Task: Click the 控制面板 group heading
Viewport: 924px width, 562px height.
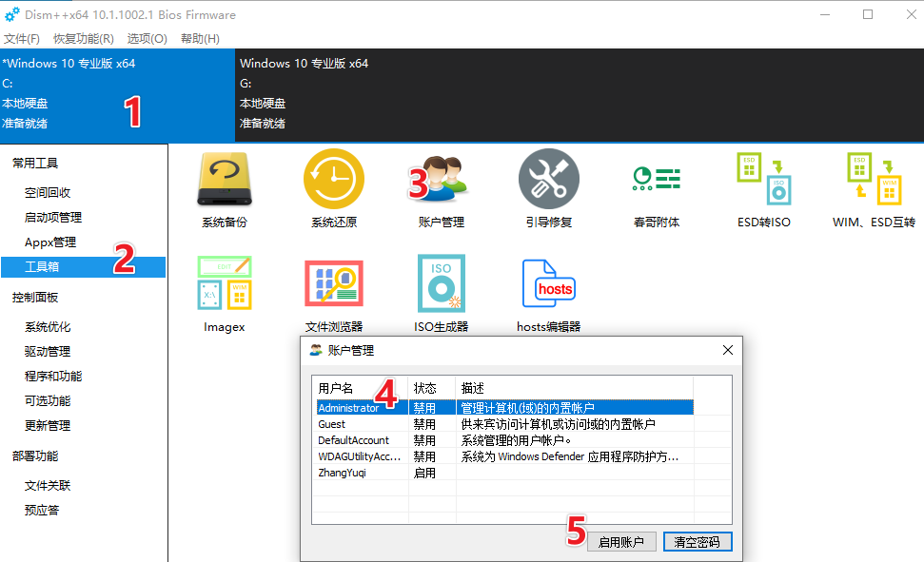Action: click(35, 298)
